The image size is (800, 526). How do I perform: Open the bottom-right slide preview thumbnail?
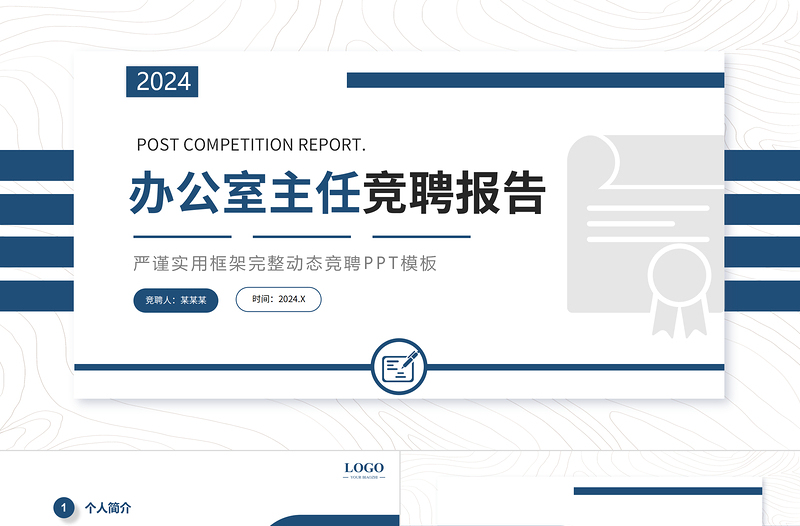[600, 490]
